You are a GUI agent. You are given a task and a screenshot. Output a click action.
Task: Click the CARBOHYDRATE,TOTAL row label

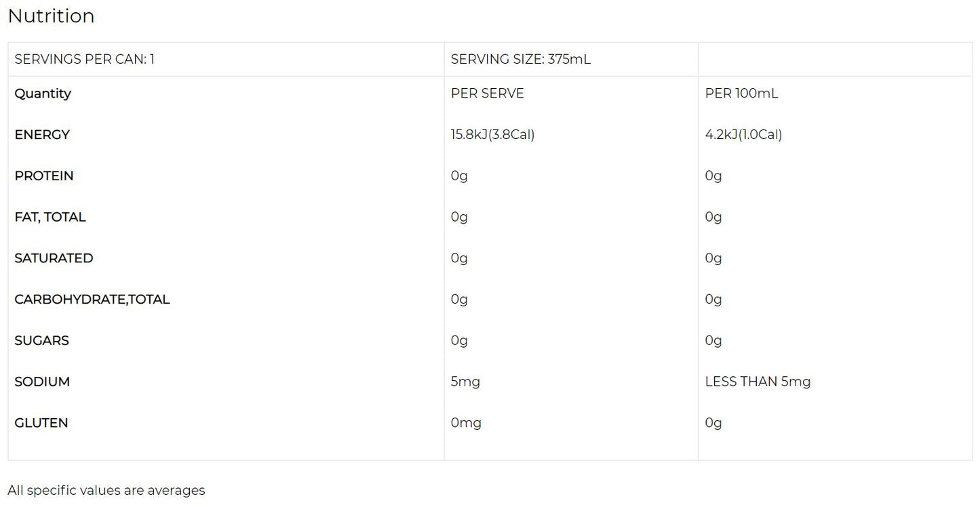point(92,300)
